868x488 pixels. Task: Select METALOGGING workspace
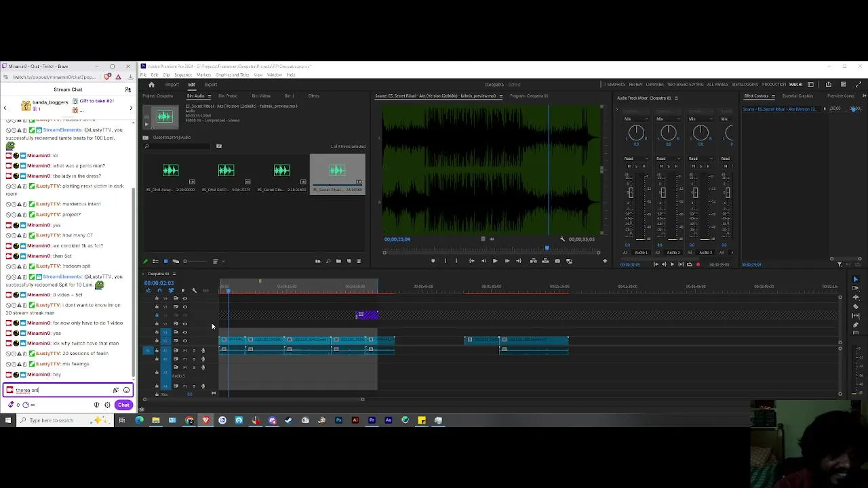click(x=745, y=85)
